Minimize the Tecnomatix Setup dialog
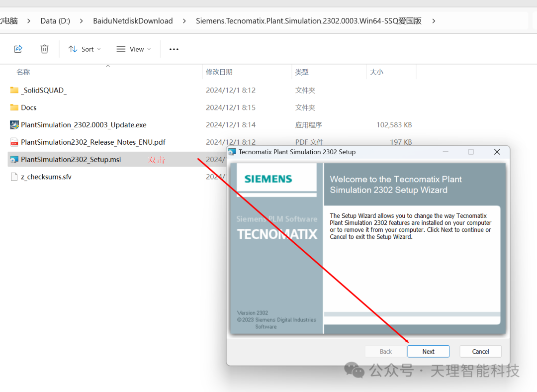This screenshot has width=537, height=392. 446,152
